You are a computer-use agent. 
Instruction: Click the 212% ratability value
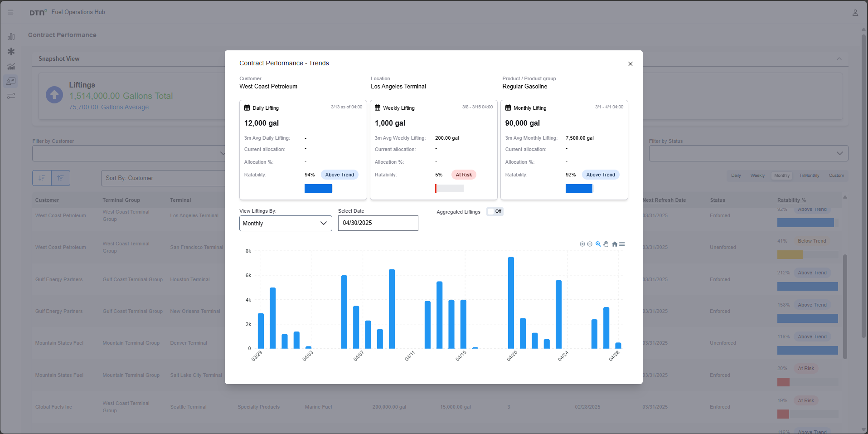784,273
